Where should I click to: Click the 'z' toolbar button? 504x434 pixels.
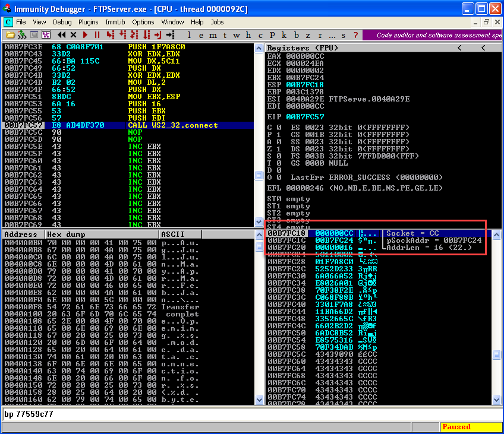coord(308,35)
